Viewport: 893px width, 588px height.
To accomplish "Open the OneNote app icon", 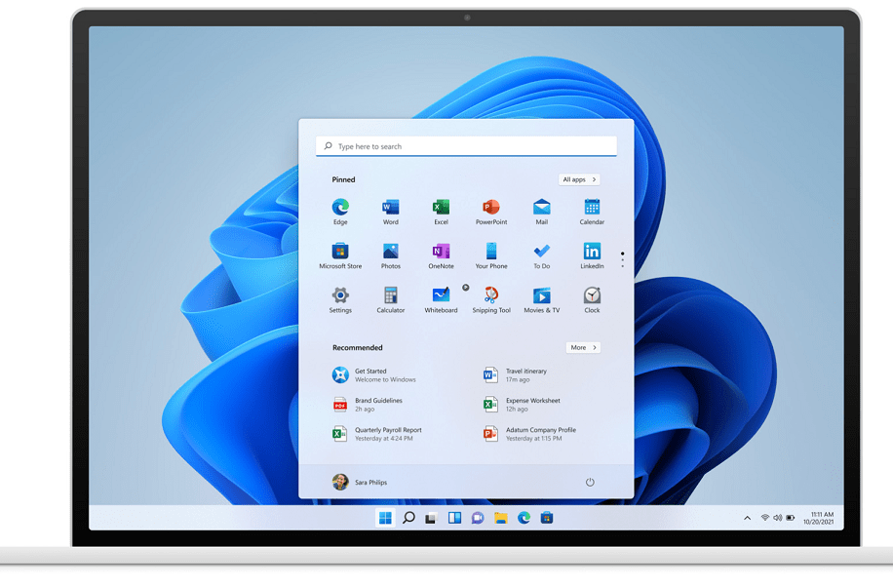I will point(441,252).
